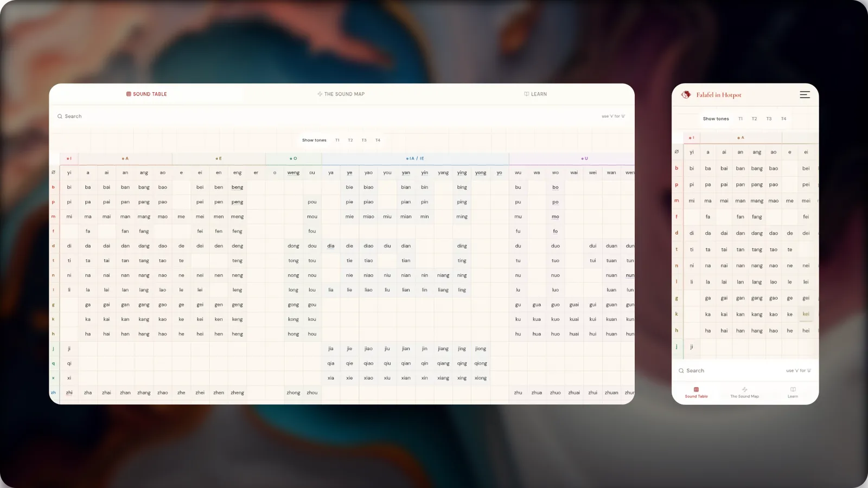This screenshot has width=868, height=488.
Task: Click the 'zhuai' cell
Action: pyautogui.click(x=574, y=393)
